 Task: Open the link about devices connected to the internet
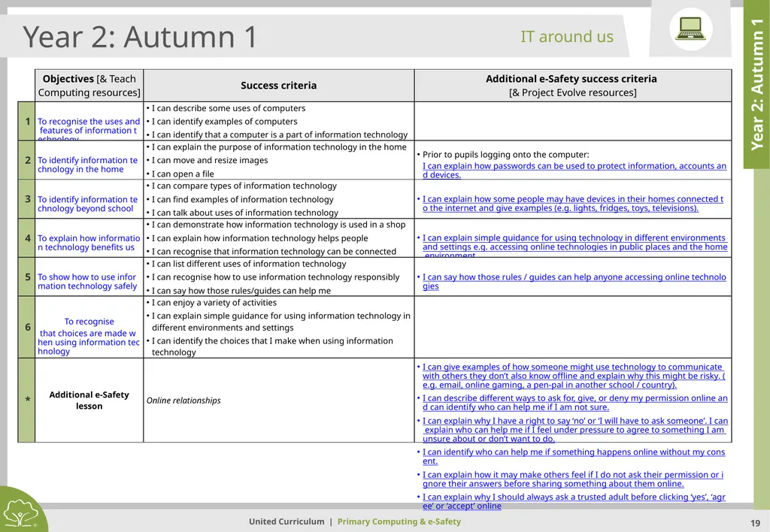click(x=572, y=203)
